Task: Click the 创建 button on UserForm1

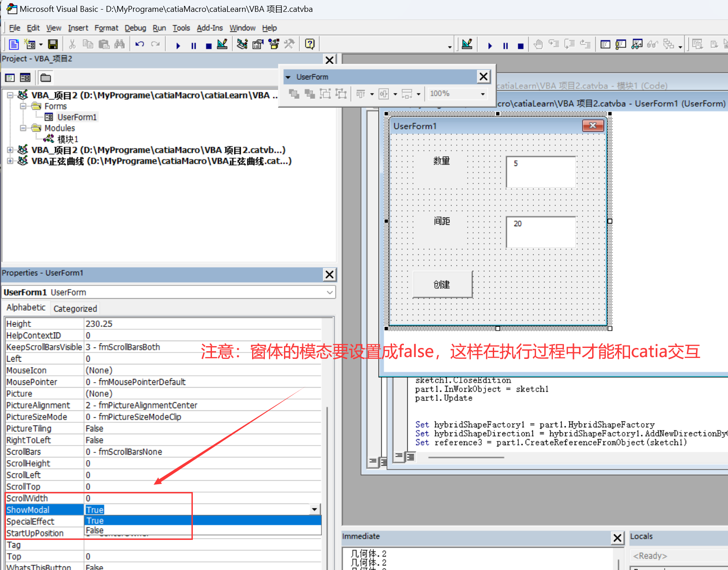Action: coord(442,285)
